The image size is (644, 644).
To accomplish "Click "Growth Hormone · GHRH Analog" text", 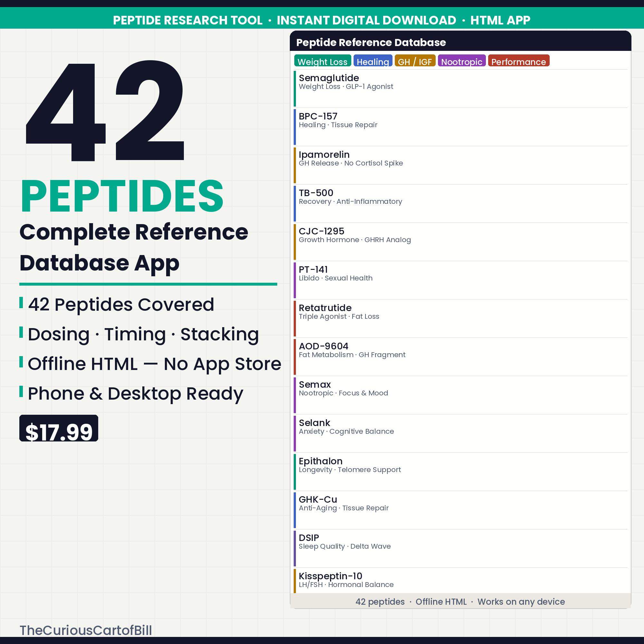I will click(355, 240).
